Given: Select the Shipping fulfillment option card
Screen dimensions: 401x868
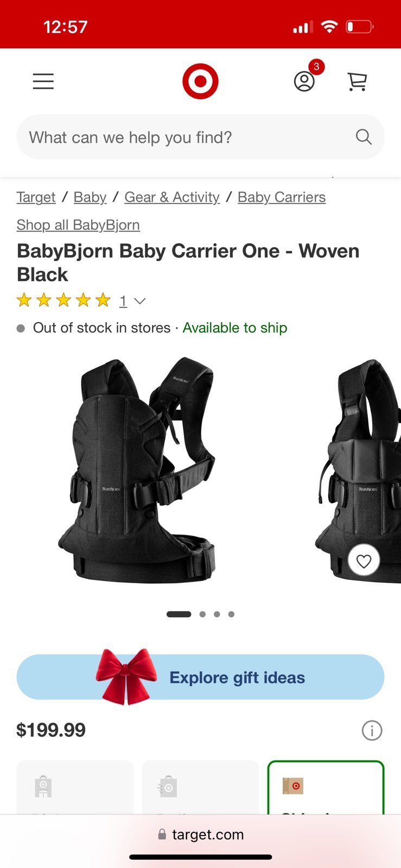Looking at the screenshot, I should (326, 788).
